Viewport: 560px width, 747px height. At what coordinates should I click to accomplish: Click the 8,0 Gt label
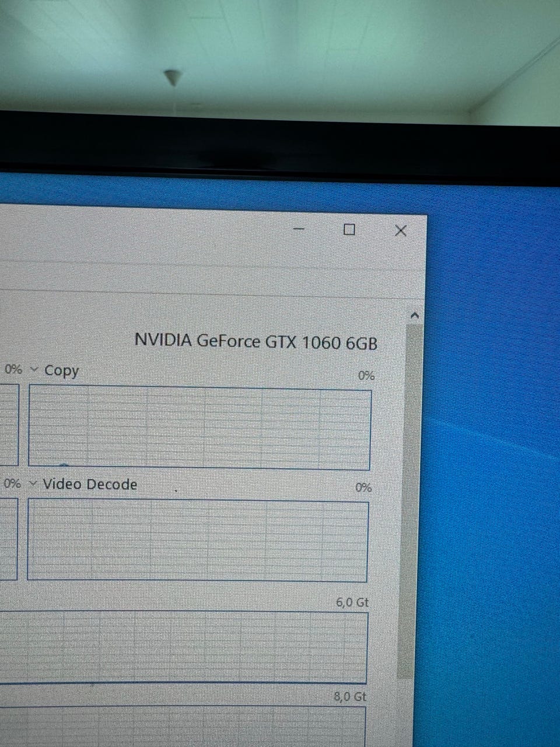click(351, 696)
